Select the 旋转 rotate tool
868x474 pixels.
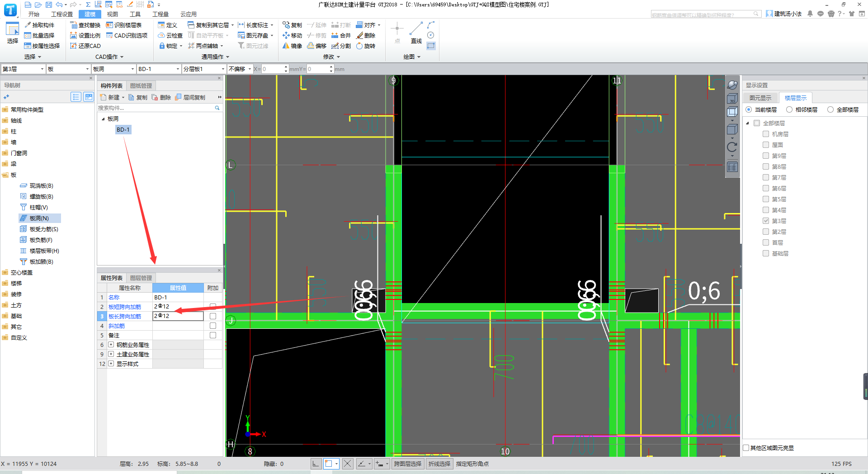[366, 46]
